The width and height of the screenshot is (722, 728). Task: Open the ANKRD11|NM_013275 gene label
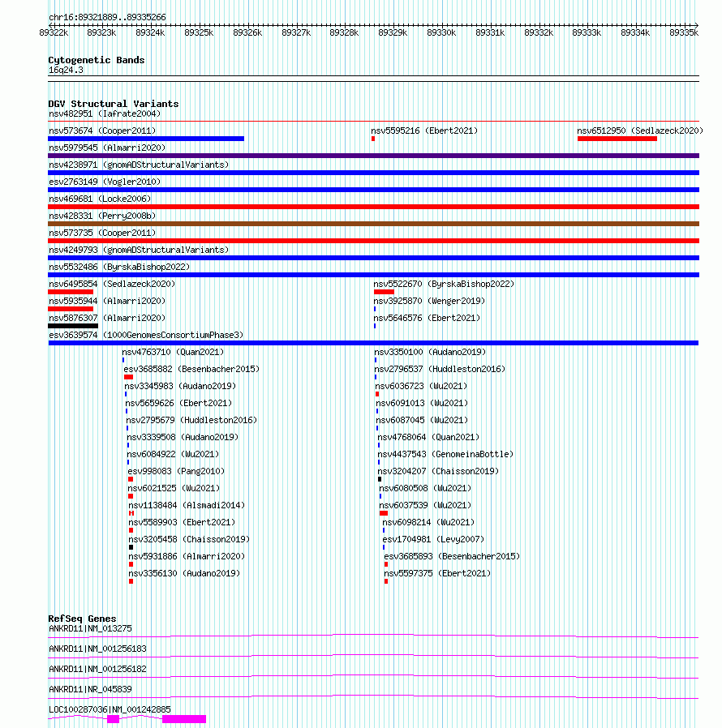pyautogui.click(x=90, y=628)
